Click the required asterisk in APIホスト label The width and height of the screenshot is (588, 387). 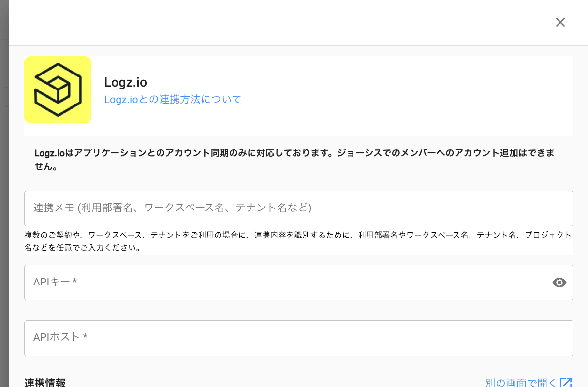pos(85,337)
